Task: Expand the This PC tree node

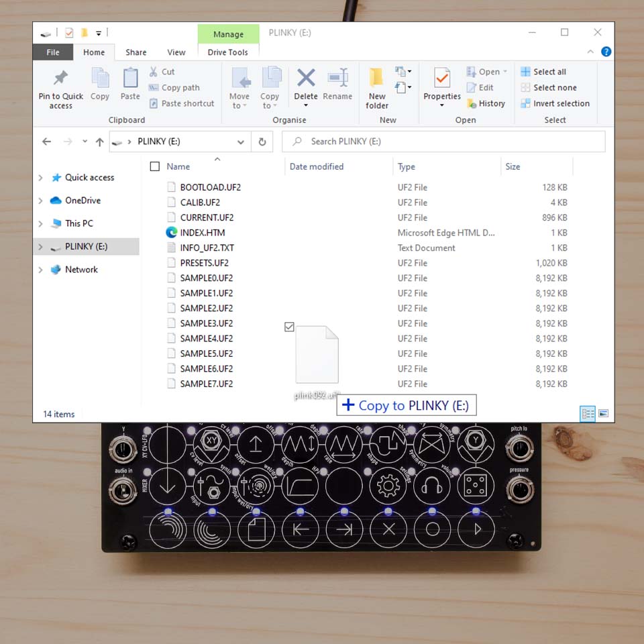Action: coord(40,223)
